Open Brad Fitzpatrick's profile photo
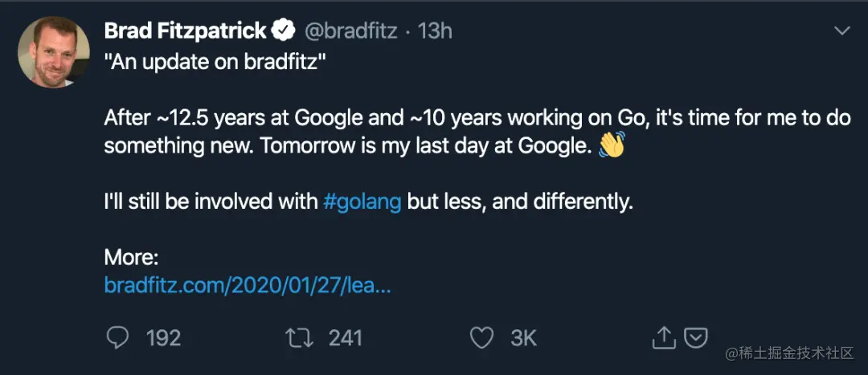Image resolution: width=868 pixels, height=375 pixels. pos(53,52)
